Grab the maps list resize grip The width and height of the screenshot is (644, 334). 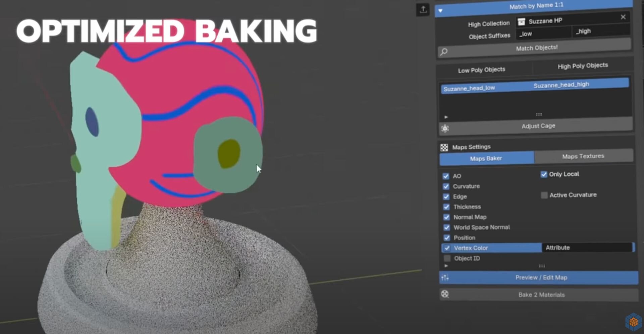(x=542, y=266)
